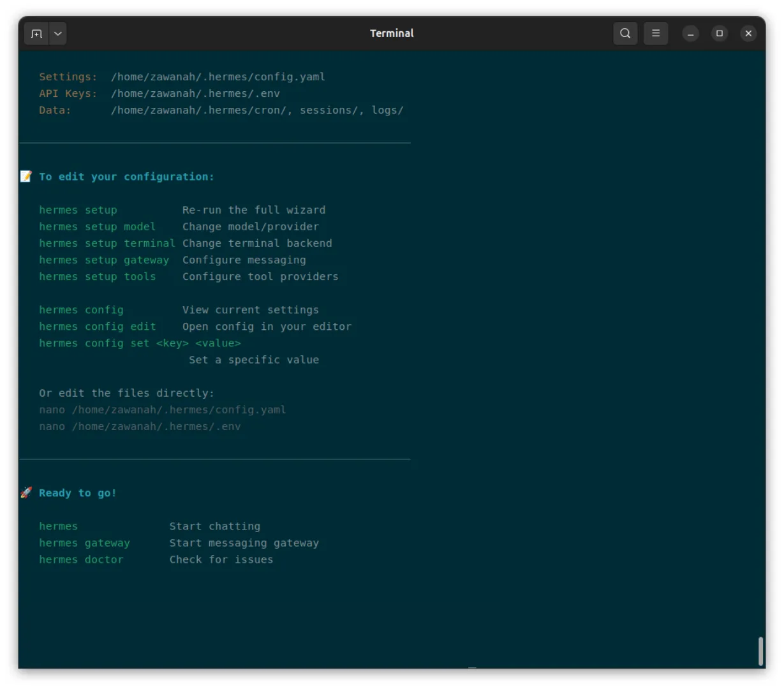The width and height of the screenshot is (784, 689).
Task: Click the 'Ready to go!' heading
Action: click(x=78, y=493)
